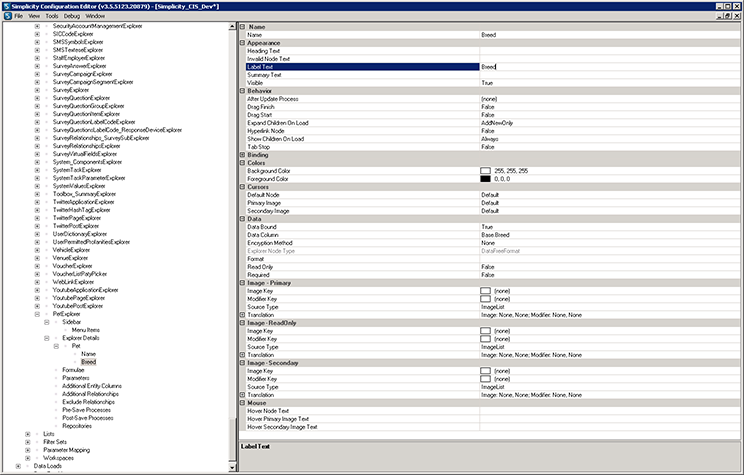Collapse the Colors property category
The height and width of the screenshot is (475, 744).
point(242,163)
